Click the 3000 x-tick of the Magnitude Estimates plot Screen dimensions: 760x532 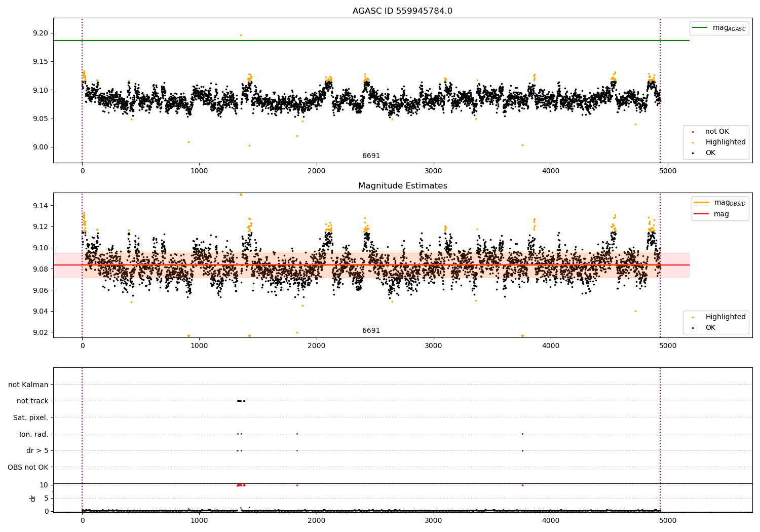pos(434,346)
